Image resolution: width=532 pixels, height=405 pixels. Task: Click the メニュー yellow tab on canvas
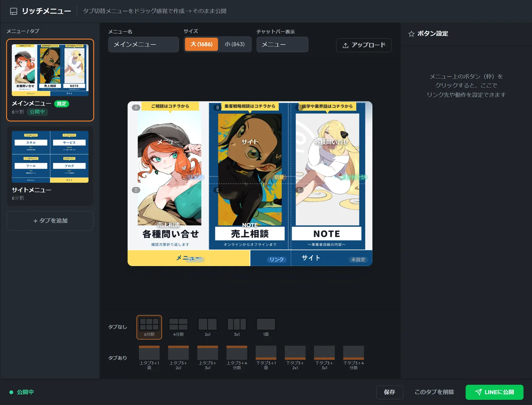click(x=189, y=258)
